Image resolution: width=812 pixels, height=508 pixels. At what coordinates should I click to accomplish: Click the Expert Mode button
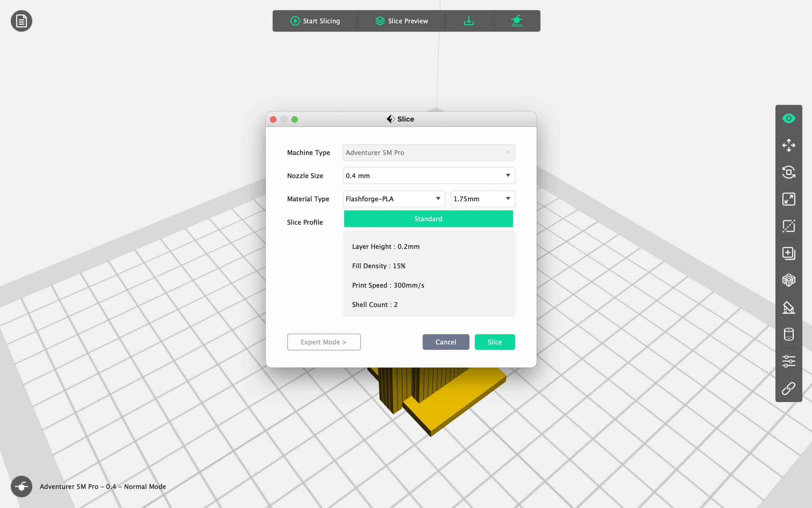coord(323,342)
